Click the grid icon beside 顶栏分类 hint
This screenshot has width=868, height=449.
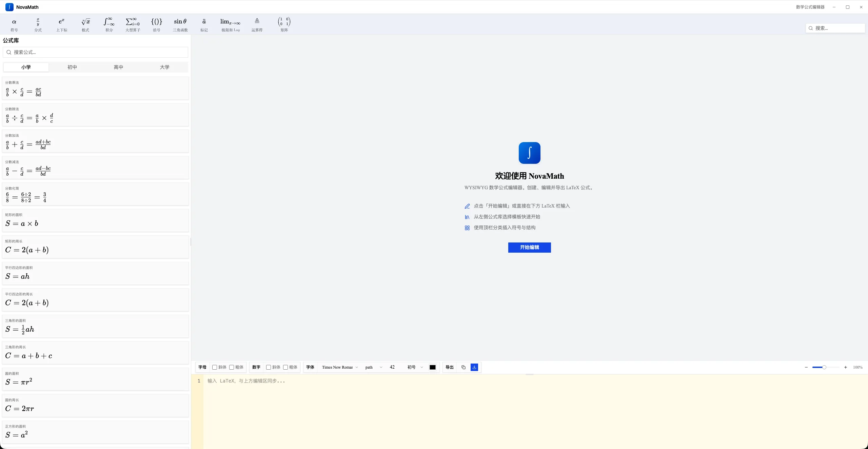point(467,228)
